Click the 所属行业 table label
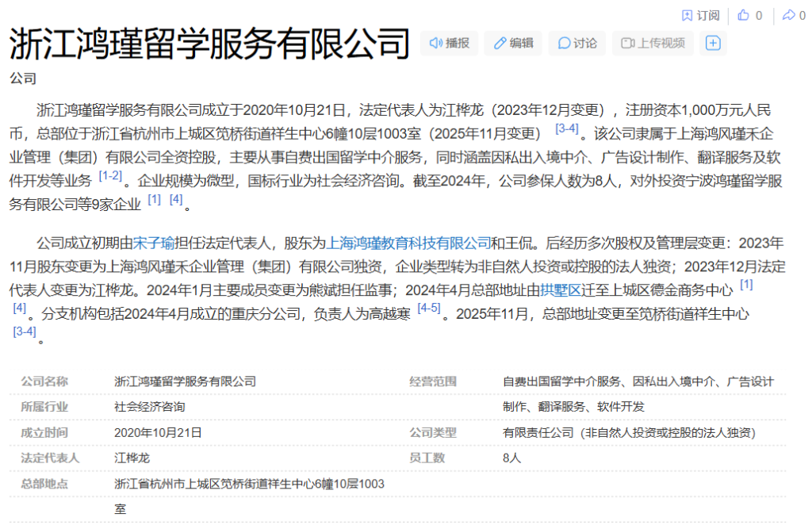 click(x=44, y=407)
